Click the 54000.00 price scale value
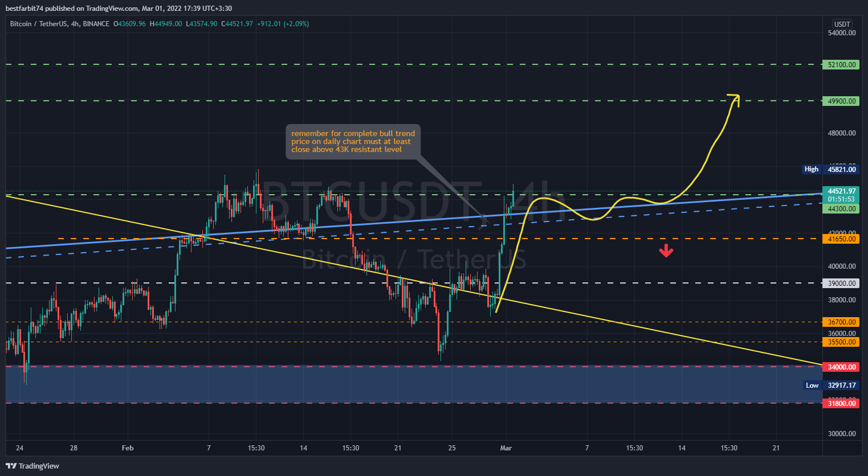Image resolution: width=868 pixels, height=476 pixels. coord(842,33)
